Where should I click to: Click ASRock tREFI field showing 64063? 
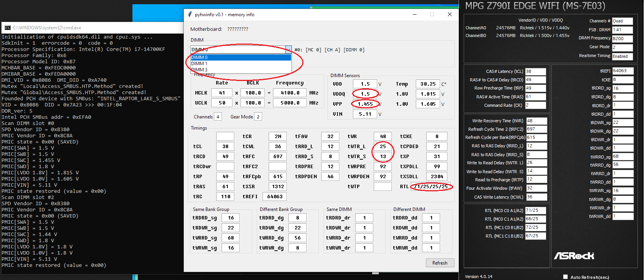(623, 71)
